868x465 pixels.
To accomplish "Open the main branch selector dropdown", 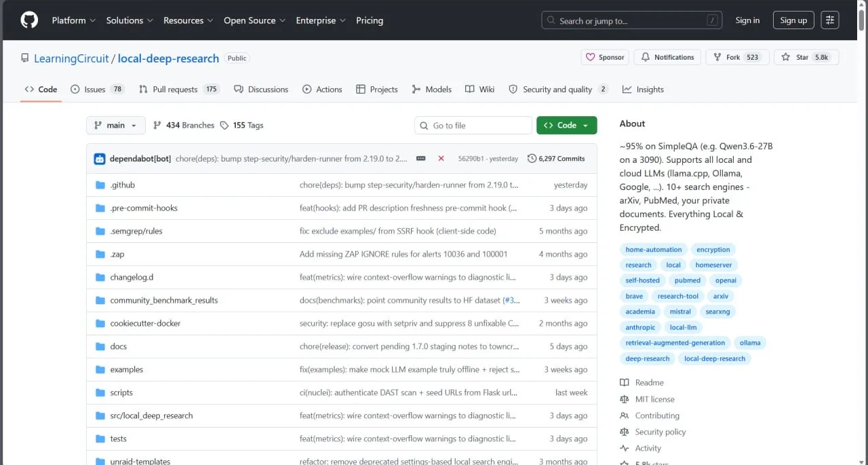I will (116, 126).
